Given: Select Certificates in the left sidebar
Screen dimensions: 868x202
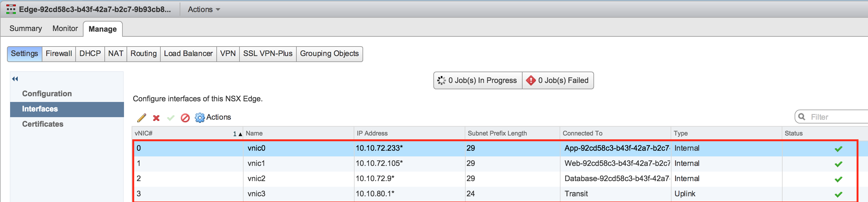Looking at the screenshot, I should click(43, 124).
